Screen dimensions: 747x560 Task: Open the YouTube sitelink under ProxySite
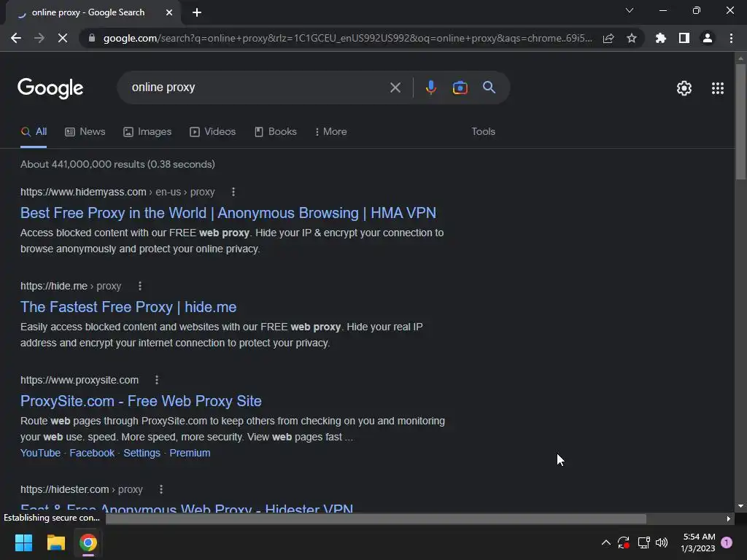pos(41,453)
